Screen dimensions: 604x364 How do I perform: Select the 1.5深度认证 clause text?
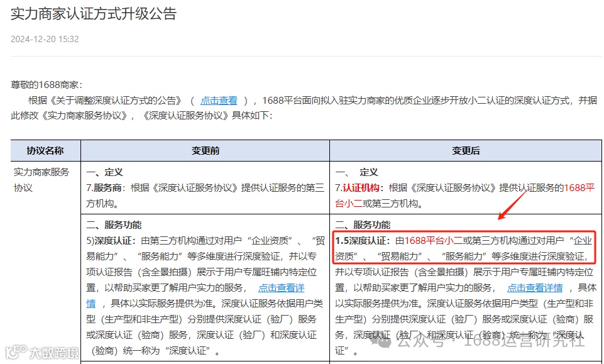[x=465, y=296]
